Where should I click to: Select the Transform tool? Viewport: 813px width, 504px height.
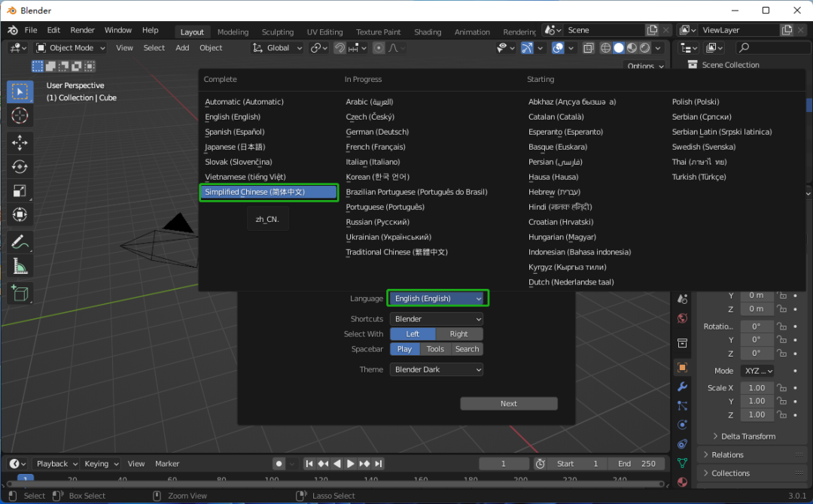[x=20, y=214]
